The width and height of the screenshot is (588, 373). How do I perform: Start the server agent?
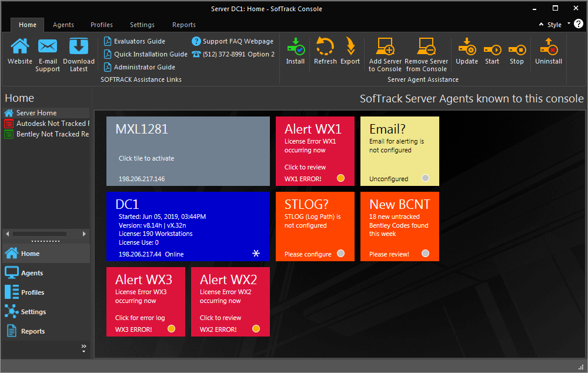tap(492, 50)
